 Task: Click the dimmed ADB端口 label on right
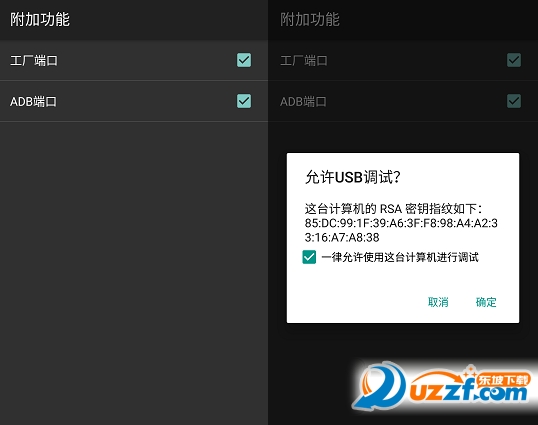(x=303, y=102)
